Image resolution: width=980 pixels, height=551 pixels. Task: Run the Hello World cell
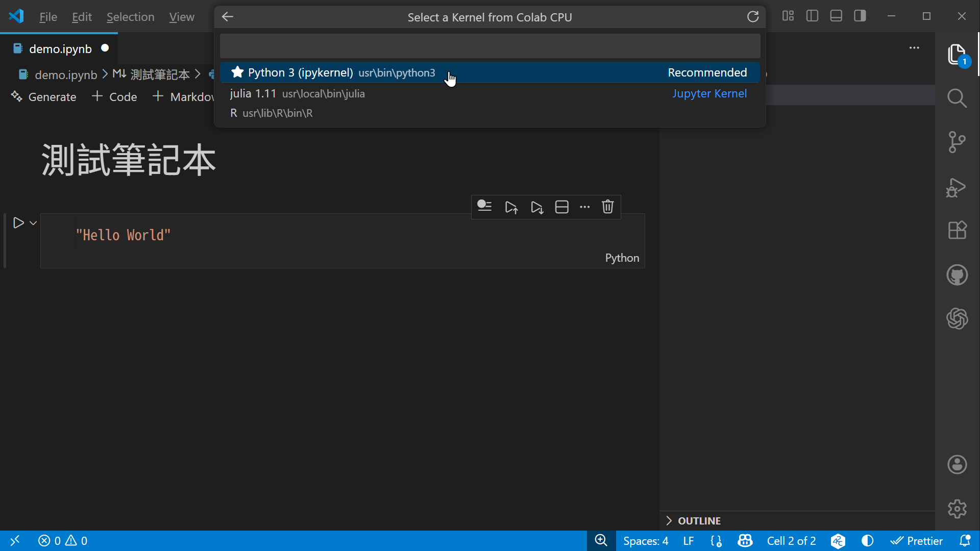(x=18, y=223)
